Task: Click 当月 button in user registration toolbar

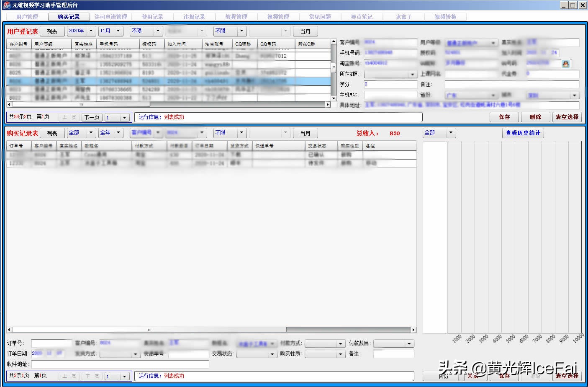Action: coord(305,31)
